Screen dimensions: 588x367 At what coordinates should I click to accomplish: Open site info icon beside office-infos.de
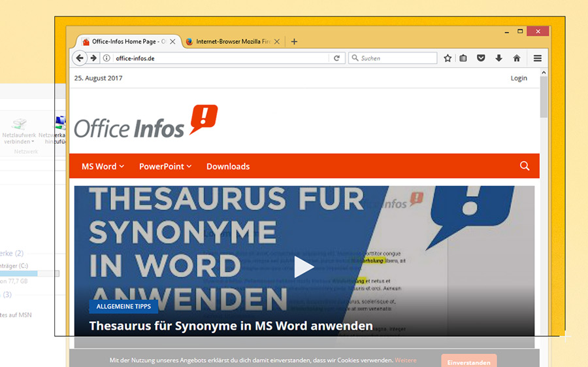click(x=106, y=58)
